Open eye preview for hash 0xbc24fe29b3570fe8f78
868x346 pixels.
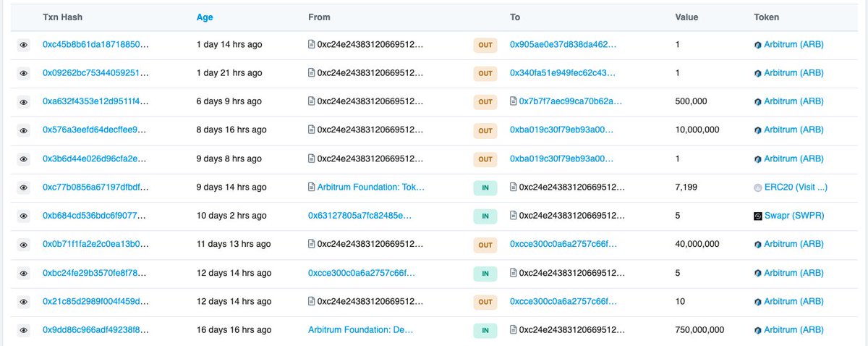(x=23, y=273)
